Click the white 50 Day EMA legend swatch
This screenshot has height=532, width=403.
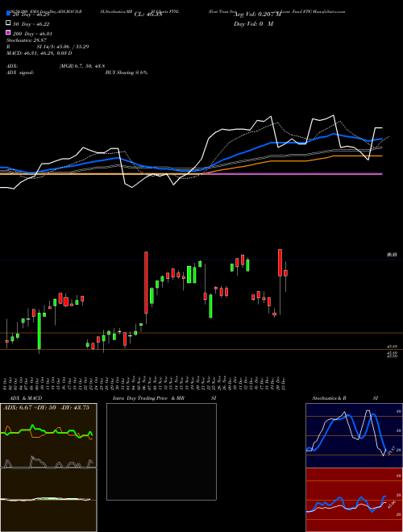(8, 23)
